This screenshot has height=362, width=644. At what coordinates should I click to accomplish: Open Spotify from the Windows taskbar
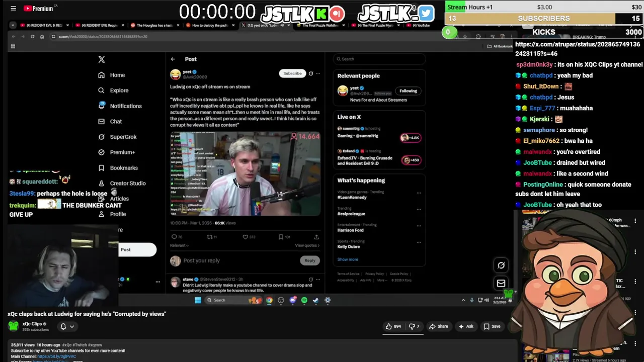[304, 300]
